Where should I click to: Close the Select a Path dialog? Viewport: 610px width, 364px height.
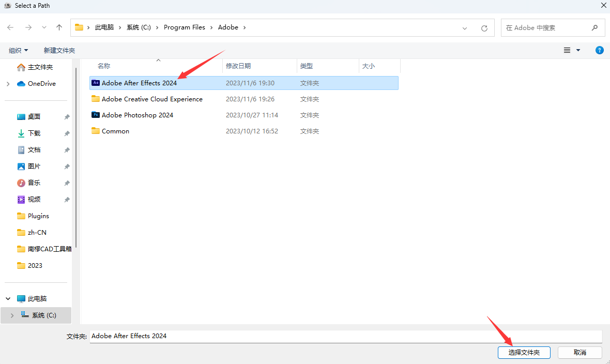603,5
